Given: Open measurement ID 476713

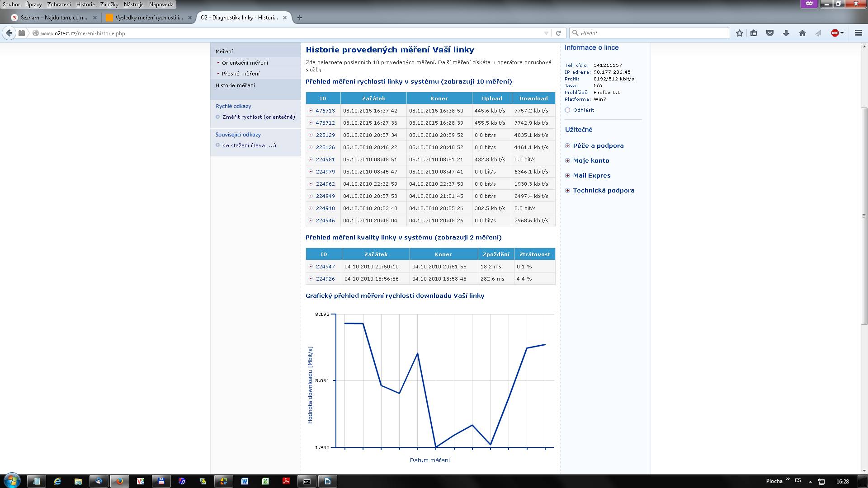Looking at the screenshot, I should [x=325, y=111].
